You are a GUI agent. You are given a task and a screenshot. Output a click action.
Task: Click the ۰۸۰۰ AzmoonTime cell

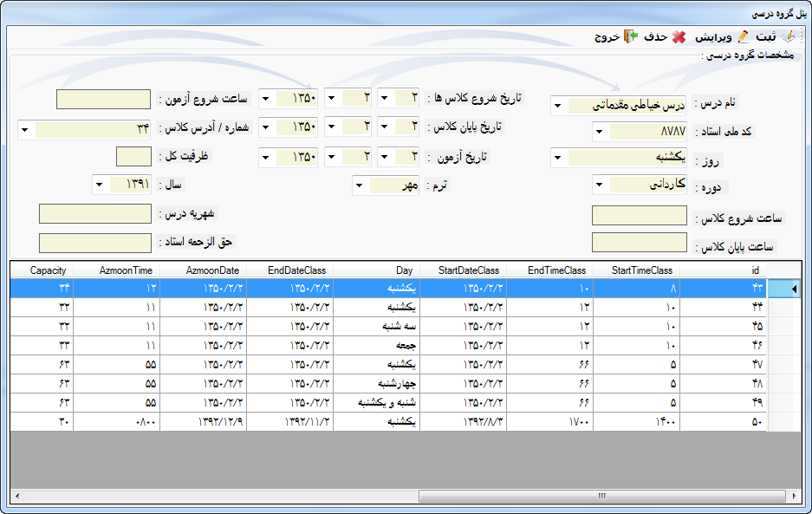(x=117, y=422)
